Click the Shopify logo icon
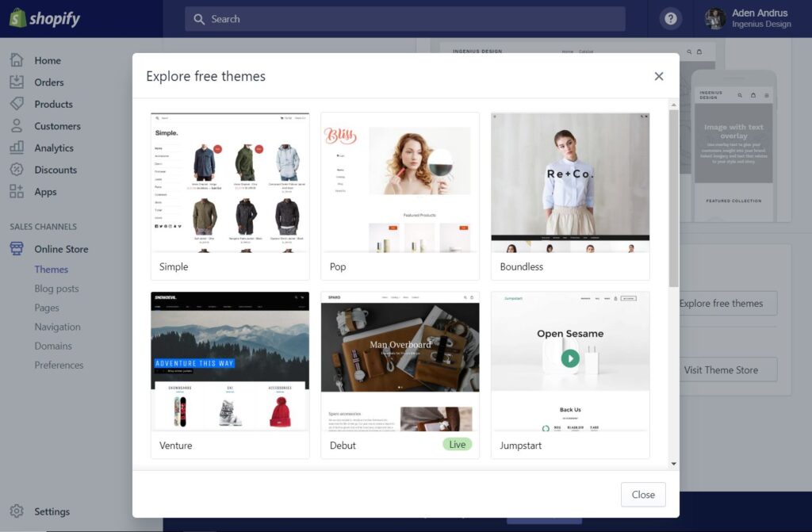The width and height of the screenshot is (812, 532). tap(17, 18)
